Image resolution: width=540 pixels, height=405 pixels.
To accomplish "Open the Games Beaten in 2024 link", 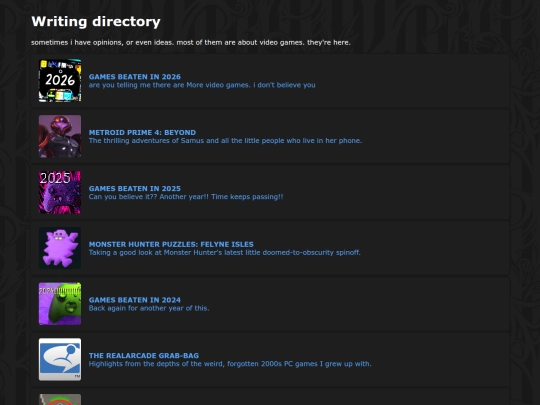I will click(x=135, y=300).
